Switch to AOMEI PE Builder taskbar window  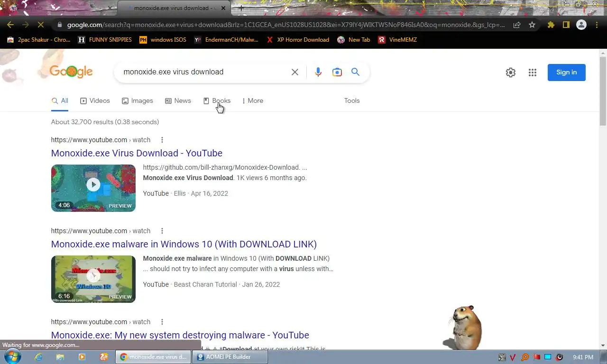[230, 357]
